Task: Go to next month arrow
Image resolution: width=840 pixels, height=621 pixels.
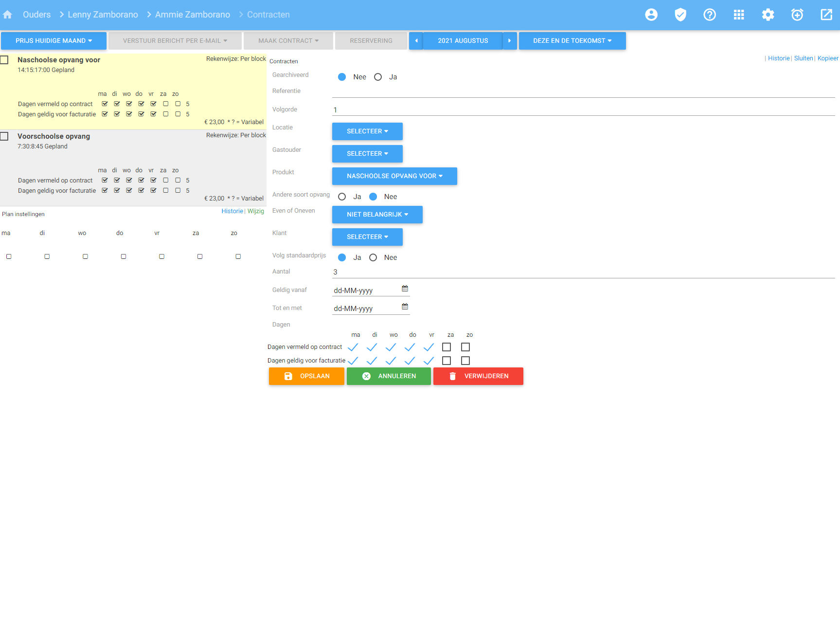Action: pos(509,41)
